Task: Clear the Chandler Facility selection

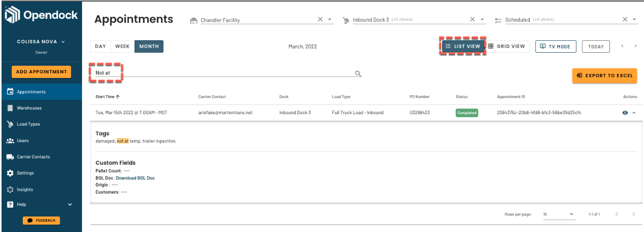Action: point(320,20)
